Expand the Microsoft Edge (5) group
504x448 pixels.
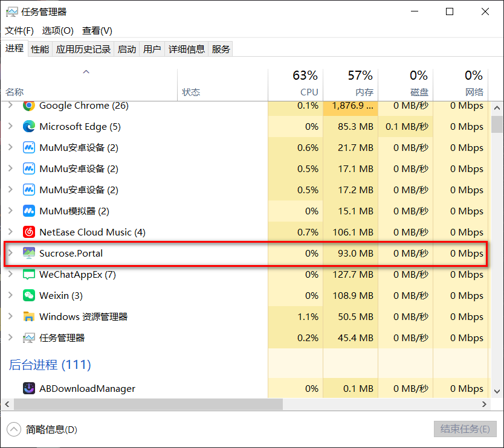click(10, 126)
